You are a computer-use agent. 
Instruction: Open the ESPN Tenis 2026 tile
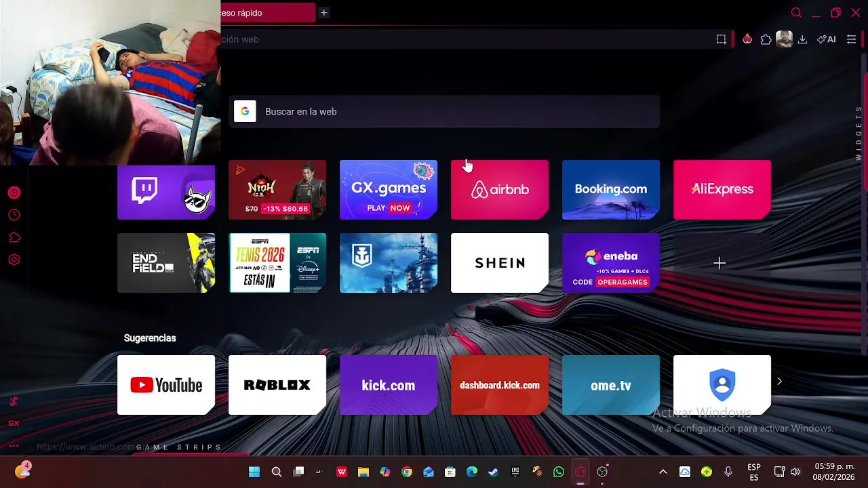pos(277,263)
